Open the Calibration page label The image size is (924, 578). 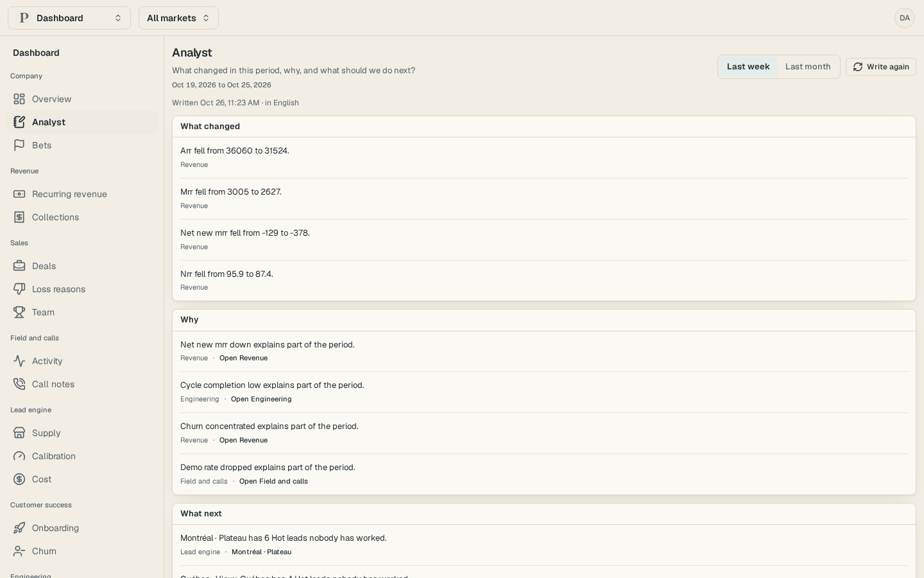pyautogui.click(x=54, y=456)
